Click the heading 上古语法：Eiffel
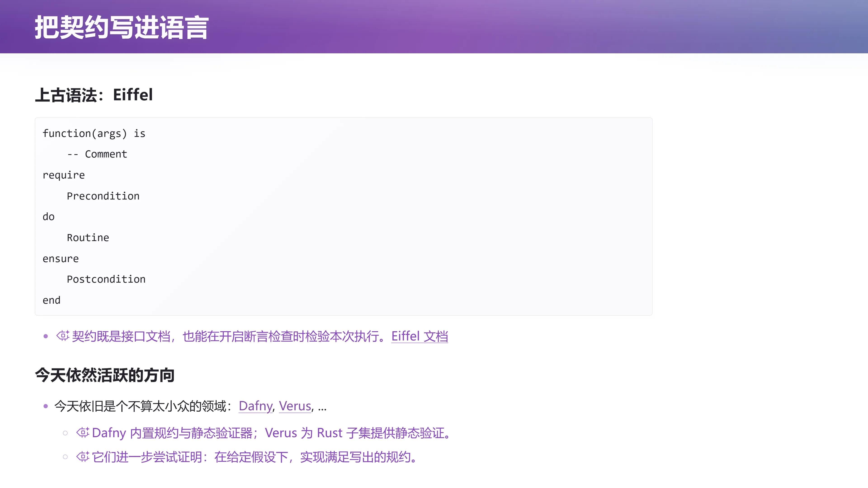Viewport: 868px width, 488px height. [94, 95]
